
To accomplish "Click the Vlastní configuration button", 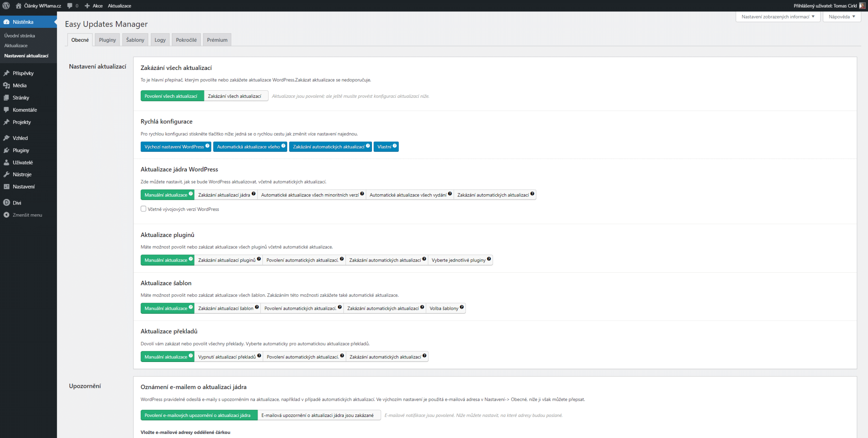I will click(x=386, y=147).
